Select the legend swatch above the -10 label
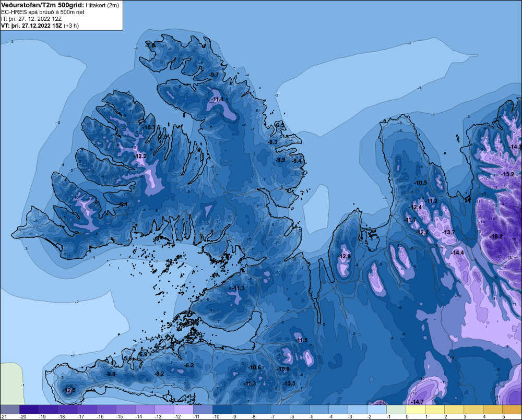 tap(222, 409)
